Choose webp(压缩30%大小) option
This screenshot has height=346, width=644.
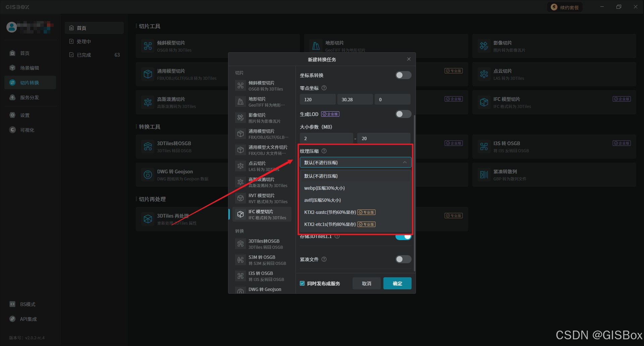pos(356,188)
